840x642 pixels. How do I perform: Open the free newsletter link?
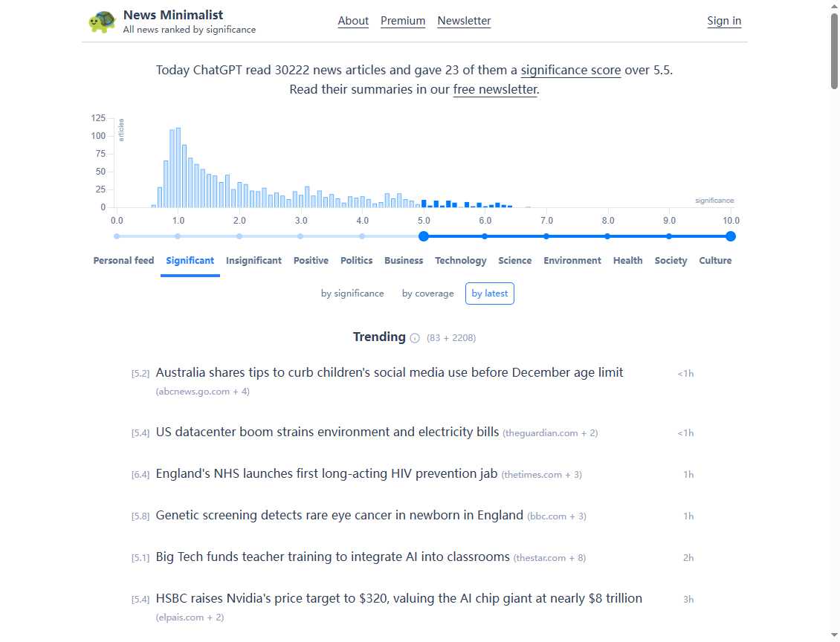494,90
